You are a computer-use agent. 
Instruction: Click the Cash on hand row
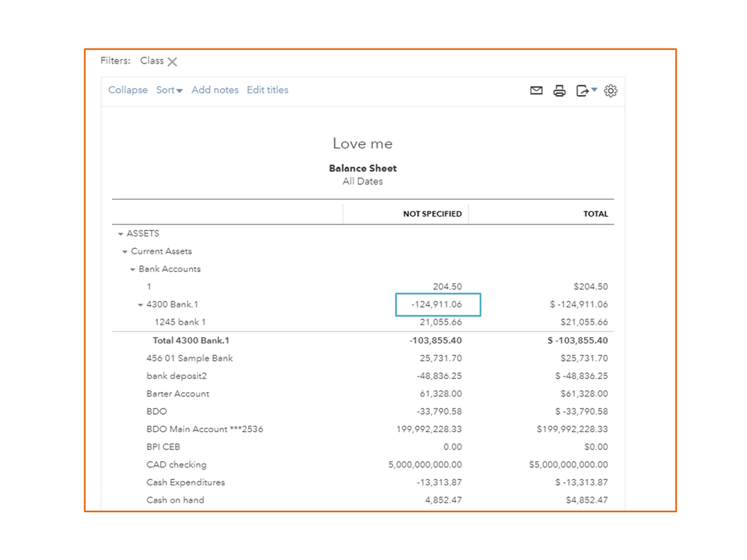click(x=175, y=500)
